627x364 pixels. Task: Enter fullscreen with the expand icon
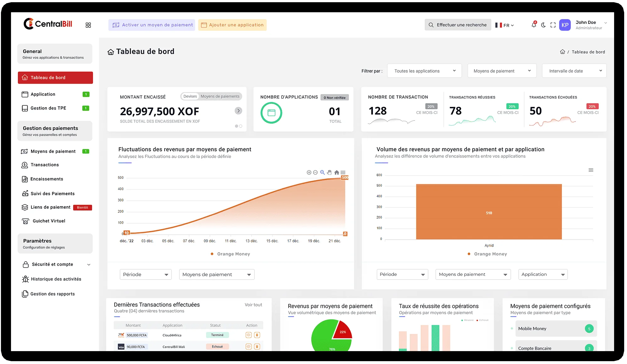pyautogui.click(x=553, y=25)
